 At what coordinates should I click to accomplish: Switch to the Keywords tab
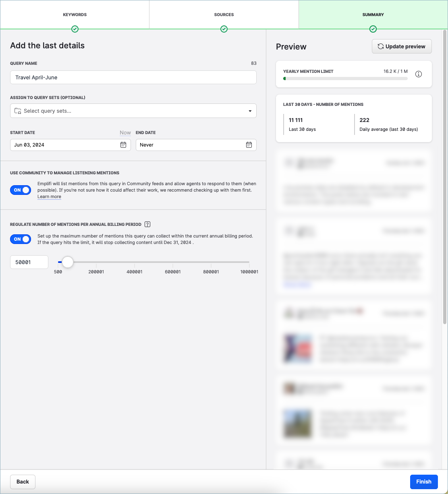coord(75,14)
